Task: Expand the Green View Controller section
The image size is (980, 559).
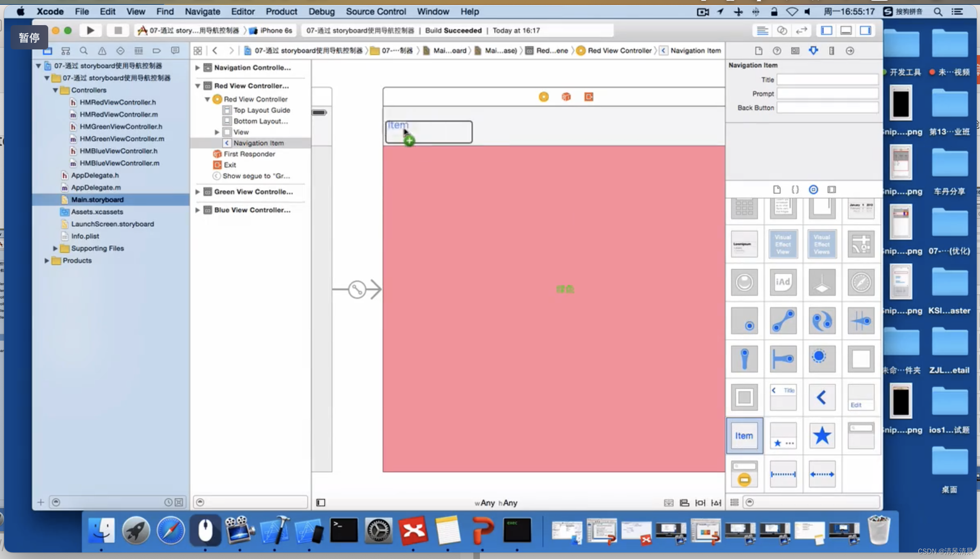Action: tap(198, 191)
